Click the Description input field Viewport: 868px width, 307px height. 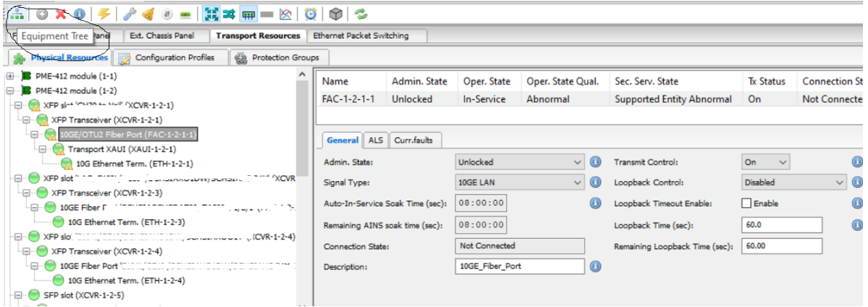coord(519,266)
